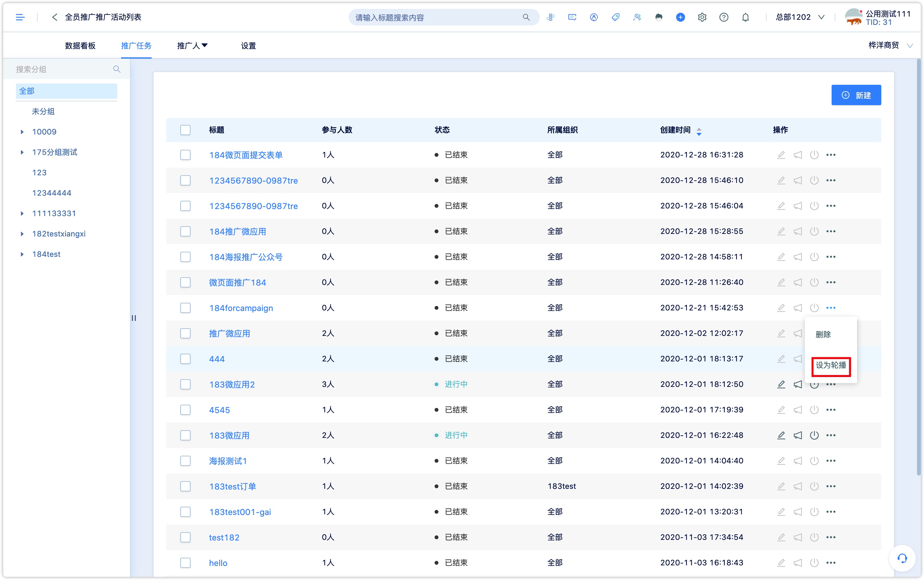Check the hello row checkbox

tap(185, 563)
